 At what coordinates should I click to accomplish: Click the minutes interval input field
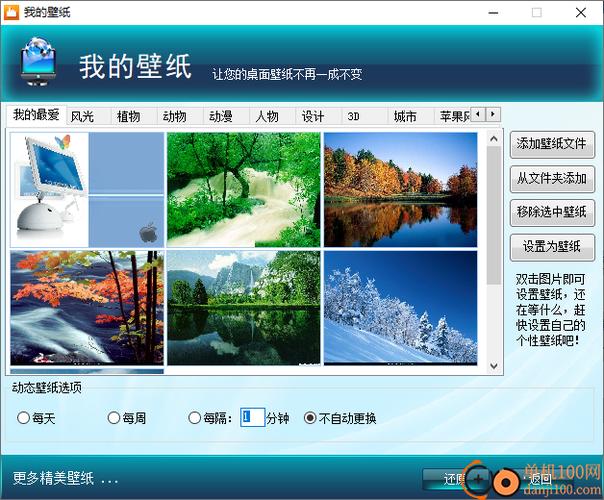point(252,417)
